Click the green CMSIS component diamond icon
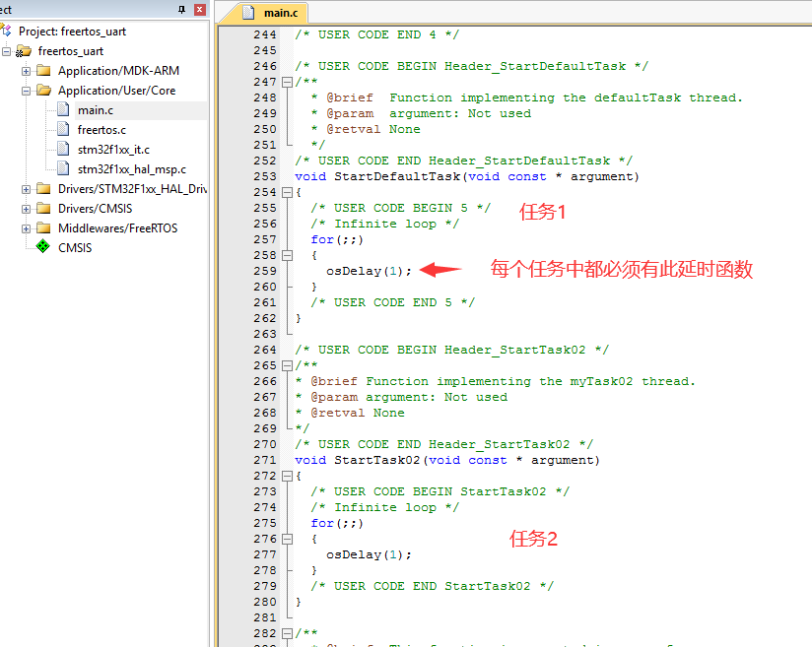812x647 pixels. (43, 246)
